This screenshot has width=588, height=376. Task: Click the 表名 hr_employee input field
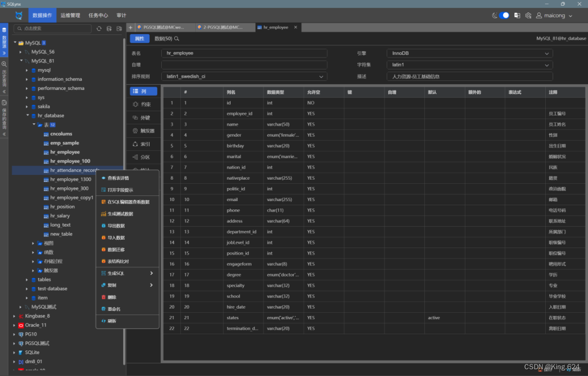(244, 53)
